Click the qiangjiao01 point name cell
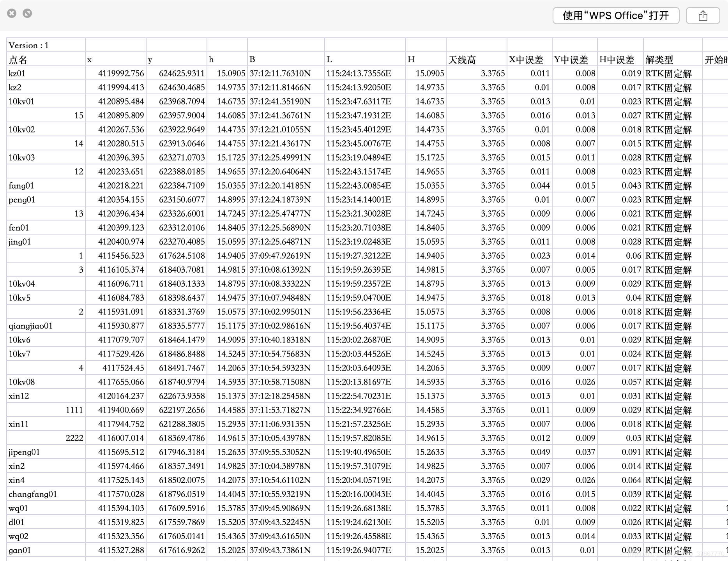 46,326
